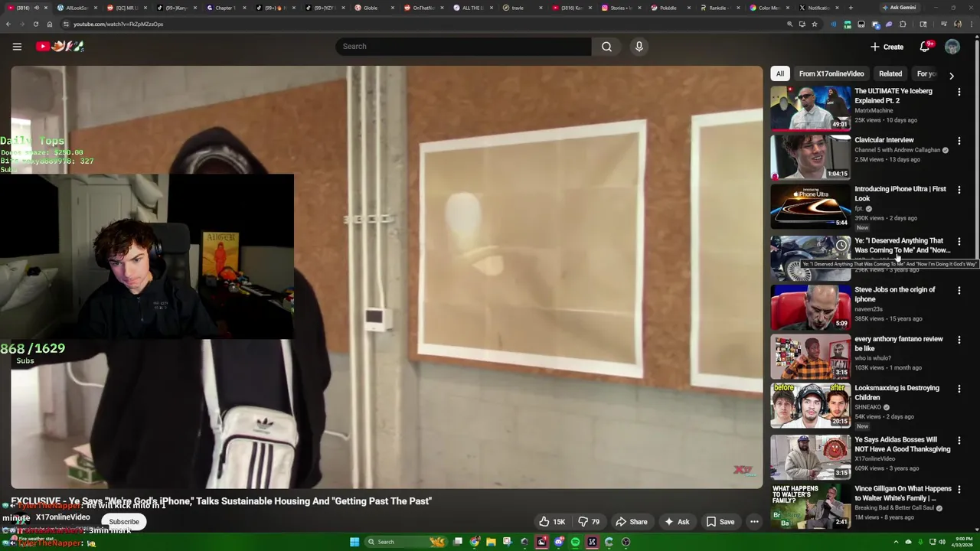Viewport: 980px width, 551px height.
Task: Reload the page with the refresh icon
Action: click(35, 24)
